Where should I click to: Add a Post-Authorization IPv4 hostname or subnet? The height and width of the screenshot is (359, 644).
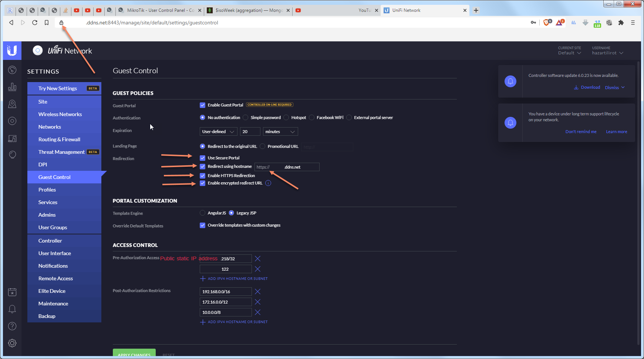pyautogui.click(x=234, y=322)
